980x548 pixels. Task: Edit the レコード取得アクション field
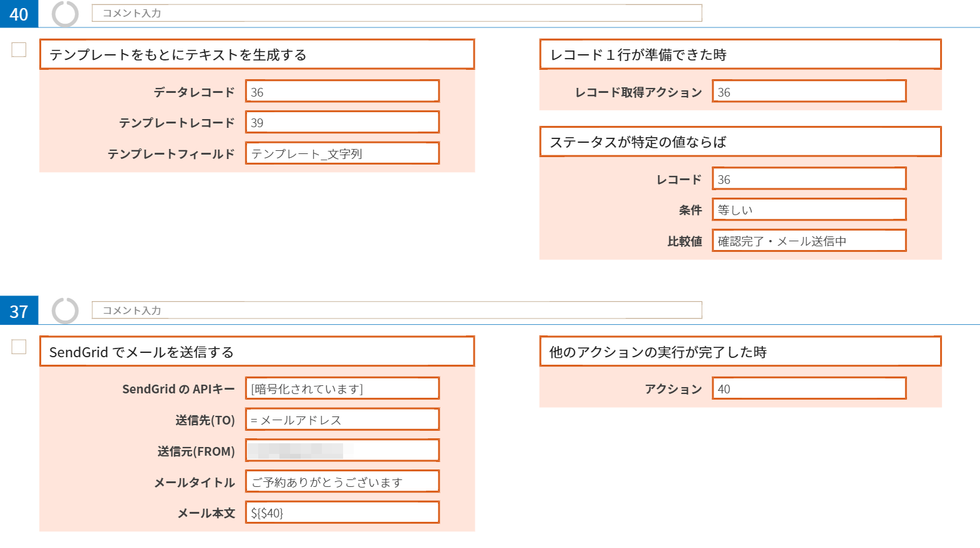(809, 91)
